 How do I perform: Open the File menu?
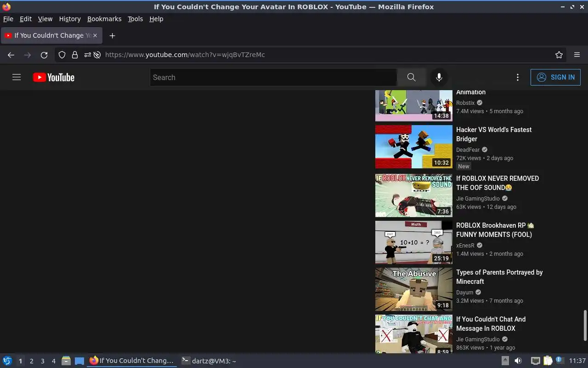click(8, 19)
